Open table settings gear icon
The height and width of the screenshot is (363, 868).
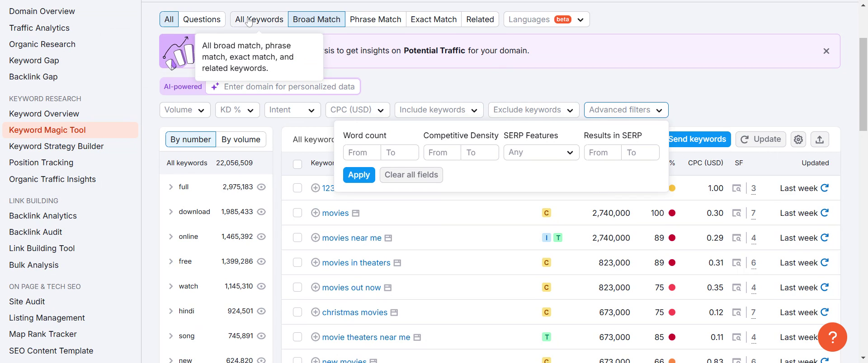point(798,140)
